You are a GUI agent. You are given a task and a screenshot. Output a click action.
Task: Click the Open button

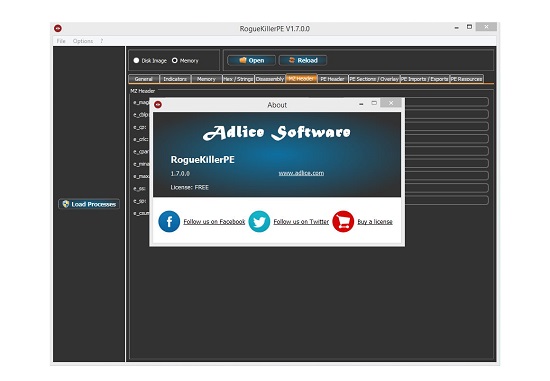point(251,60)
